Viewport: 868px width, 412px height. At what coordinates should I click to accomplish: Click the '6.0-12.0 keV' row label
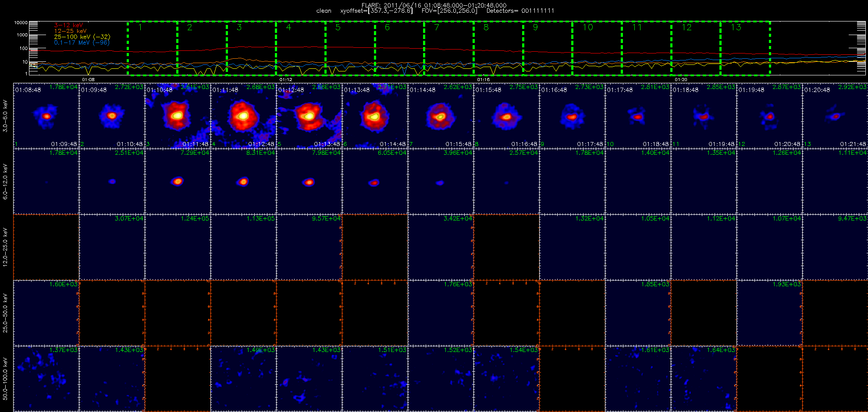tap(5, 181)
